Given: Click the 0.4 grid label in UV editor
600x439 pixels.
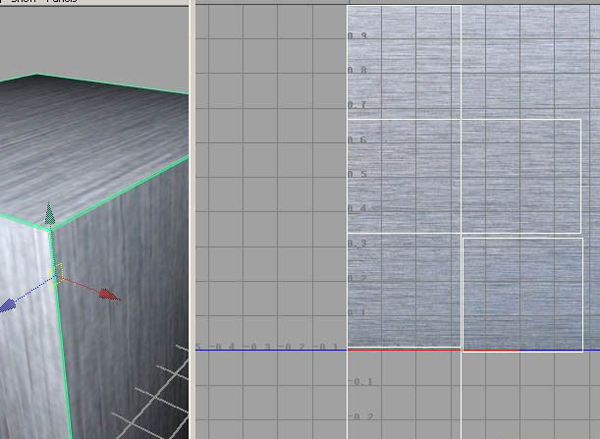Looking at the screenshot, I should tap(357, 208).
